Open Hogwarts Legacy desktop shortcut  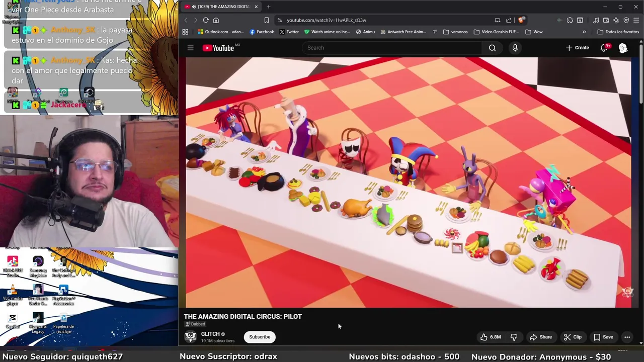pyautogui.click(x=38, y=323)
